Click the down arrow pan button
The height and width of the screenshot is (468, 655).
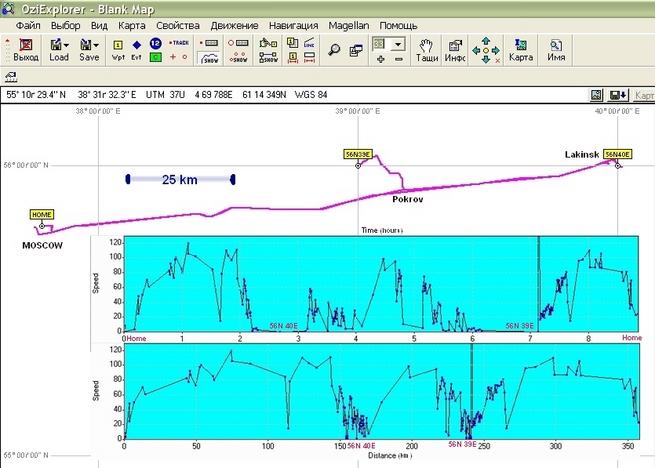[486, 60]
